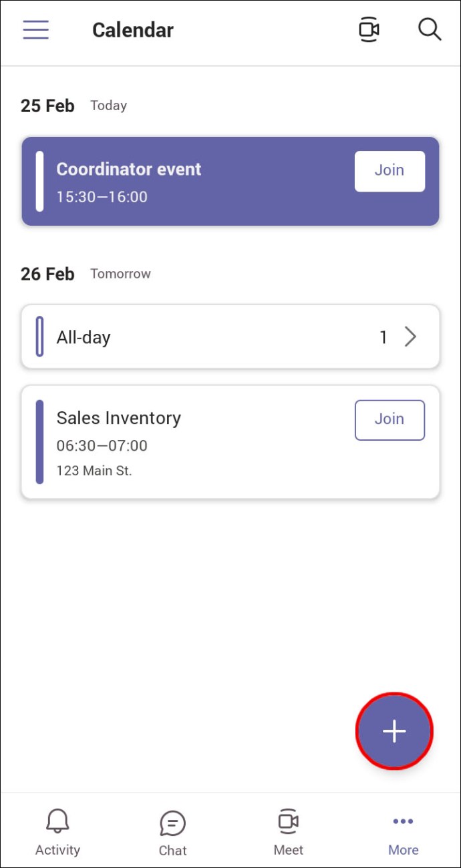Expand the All-day events chevron

pos(410,337)
